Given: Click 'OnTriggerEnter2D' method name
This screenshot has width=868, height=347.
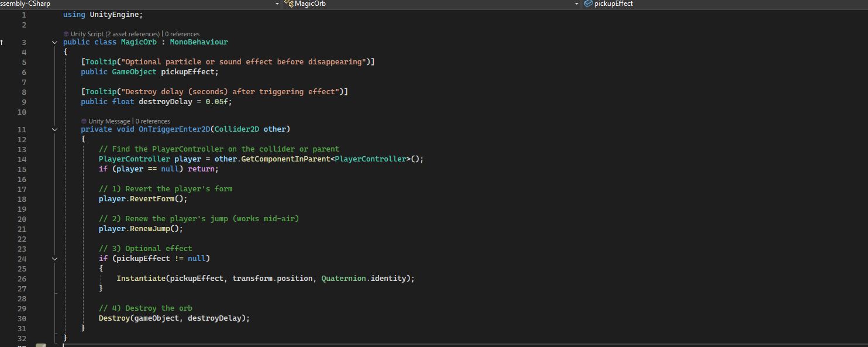Looking at the screenshot, I should pyautogui.click(x=174, y=129).
